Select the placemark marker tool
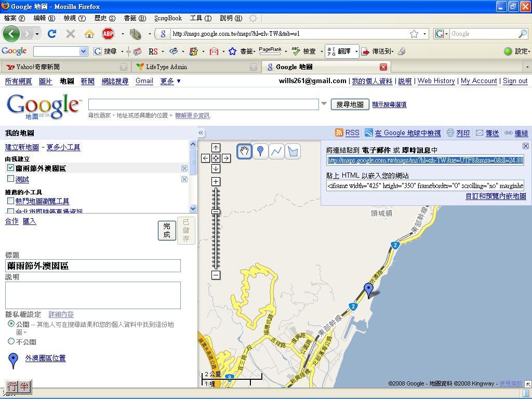Screen dimensions: 532x399 click(260, 151)
